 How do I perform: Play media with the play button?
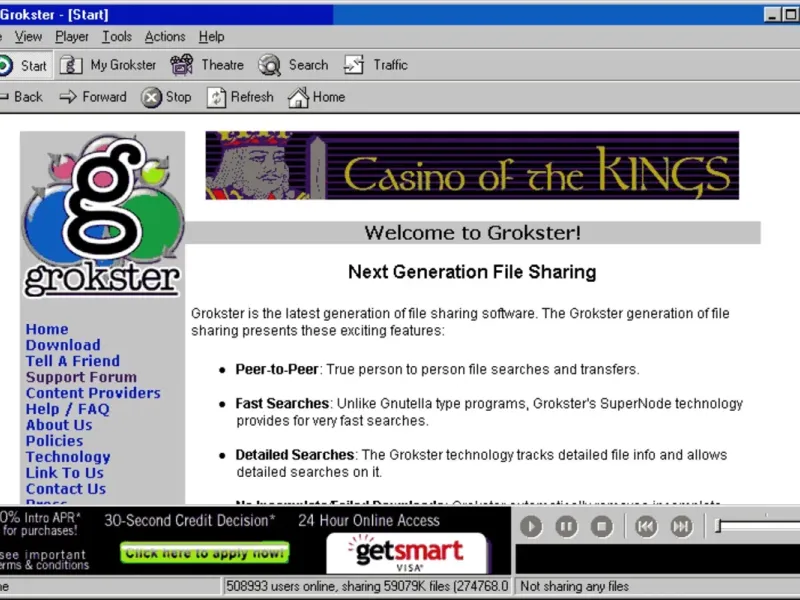coord(531,526)
